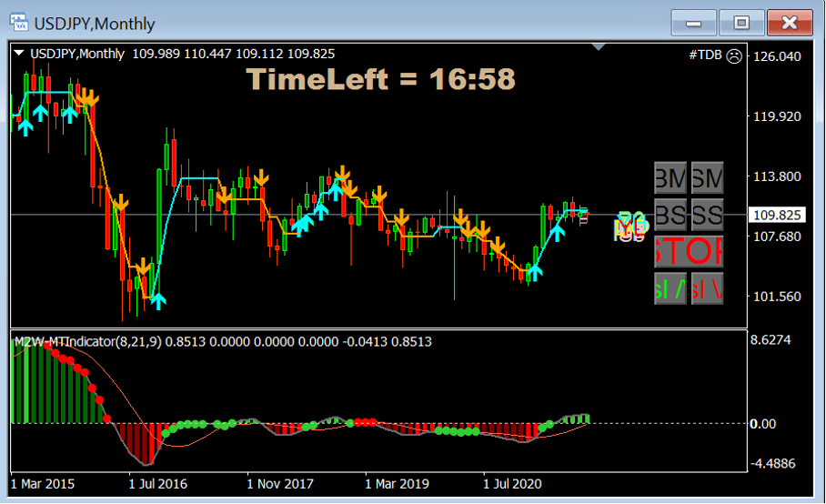Screen dimensions: 826x504
Task: Close the USDJPY,Monthly chart window
Action: 790,23
